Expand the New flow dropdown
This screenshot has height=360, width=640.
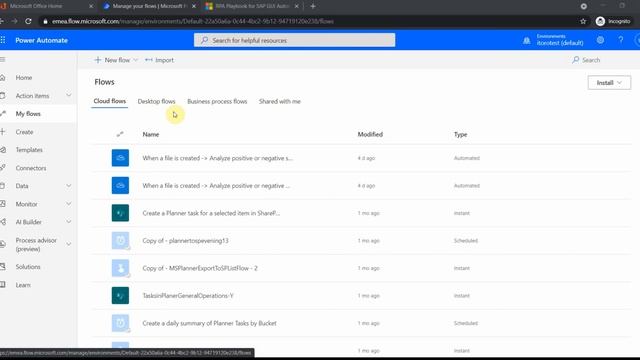[136, 60]
